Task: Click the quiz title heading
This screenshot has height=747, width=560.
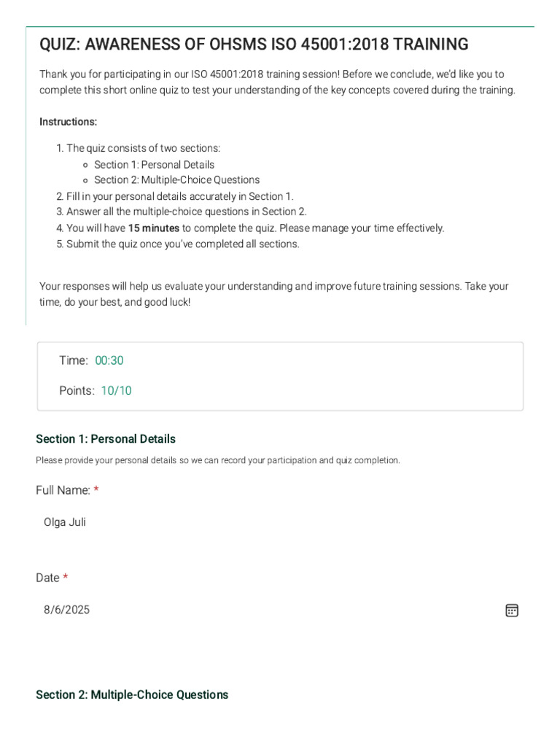Action: [254, 44]
